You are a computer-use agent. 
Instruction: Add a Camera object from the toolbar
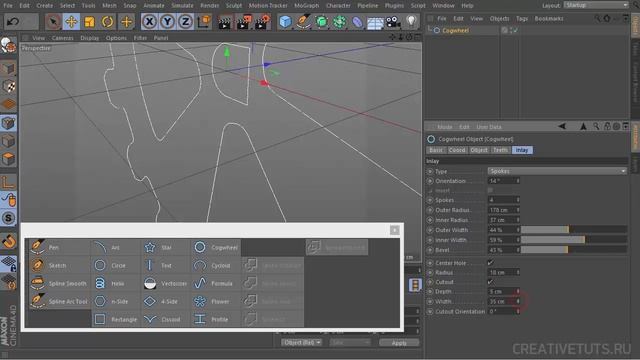click(393, 21)
